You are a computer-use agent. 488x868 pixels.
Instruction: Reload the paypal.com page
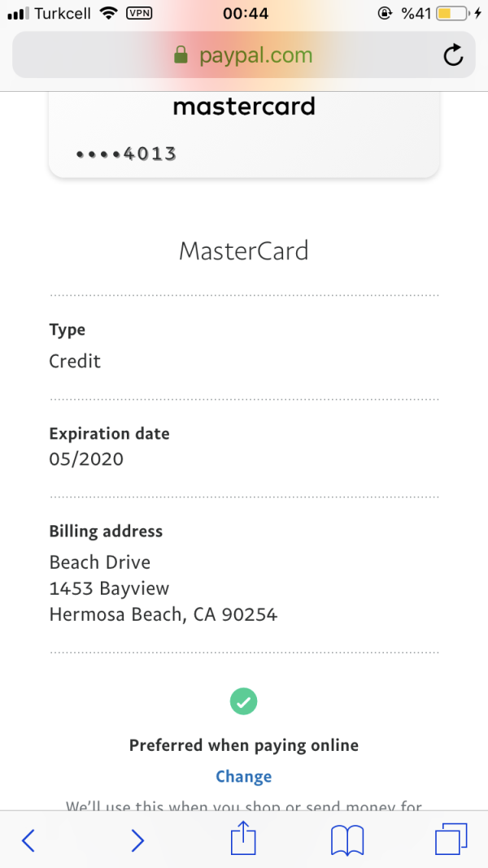[452, 55]
